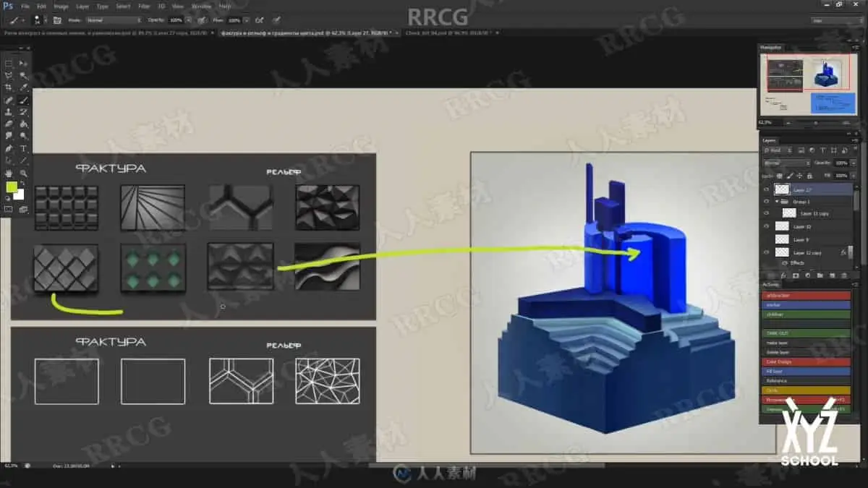Open brush preset picker dropdown
The width and height of the screenshot is (868, 488).
(x=46, y=20)
